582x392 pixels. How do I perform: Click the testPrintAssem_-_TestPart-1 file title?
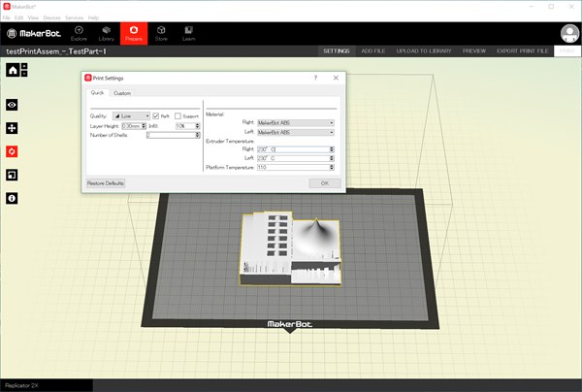[x=56, y=51]
